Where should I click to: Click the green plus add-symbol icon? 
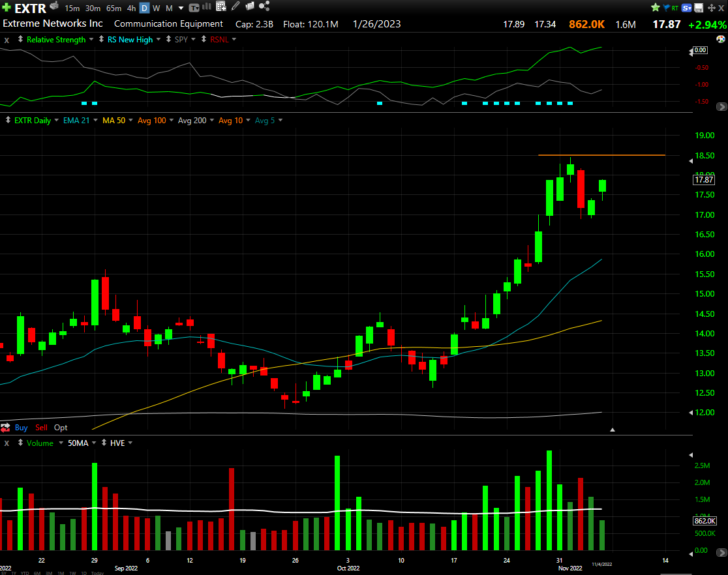tap(7, 7)
